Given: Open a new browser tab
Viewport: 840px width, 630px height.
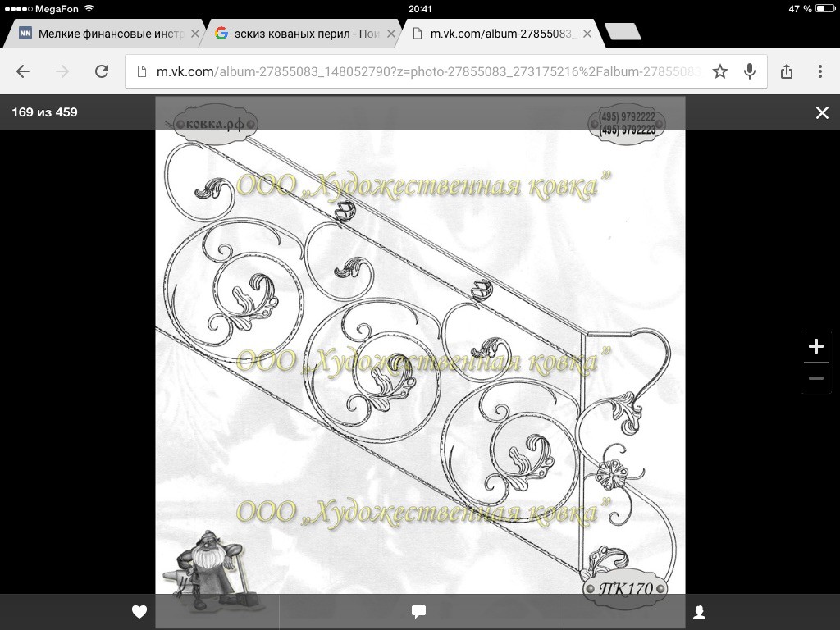Looking at the screenshot, I should point(623,32).
